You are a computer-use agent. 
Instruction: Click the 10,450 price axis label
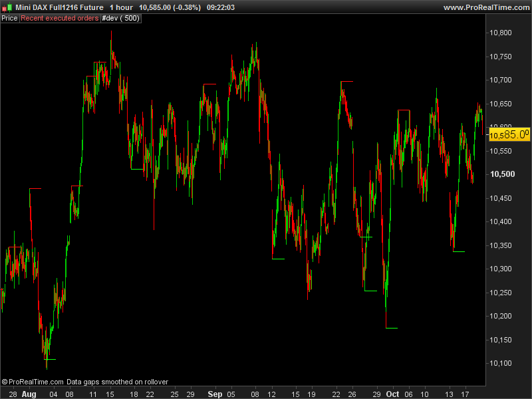(501, 198)
